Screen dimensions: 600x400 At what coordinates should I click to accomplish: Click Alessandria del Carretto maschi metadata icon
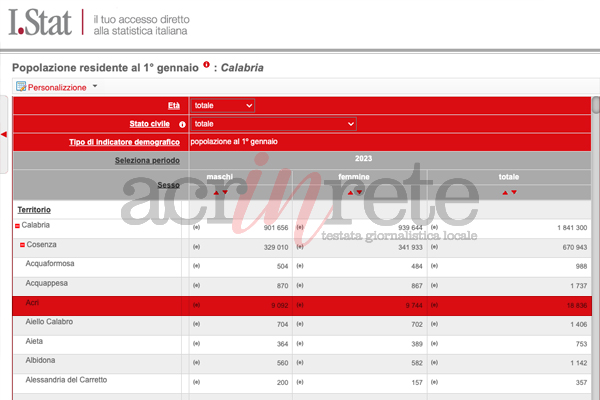point(196,382)
